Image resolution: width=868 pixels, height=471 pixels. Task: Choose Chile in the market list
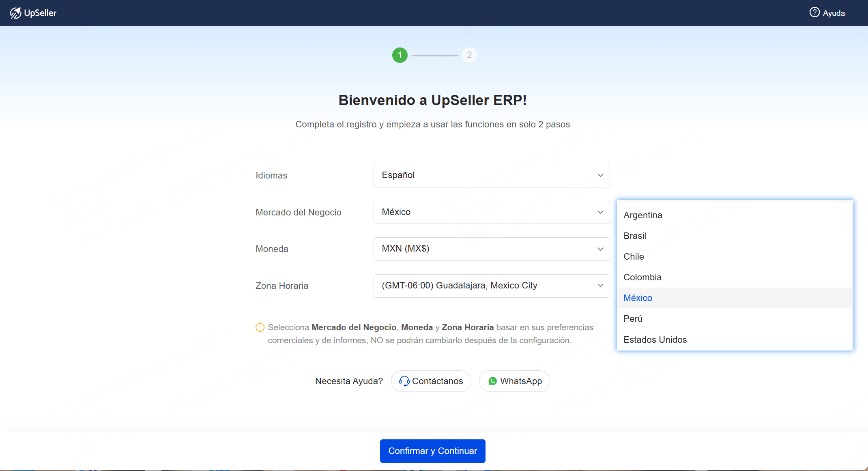coord(735,256)
